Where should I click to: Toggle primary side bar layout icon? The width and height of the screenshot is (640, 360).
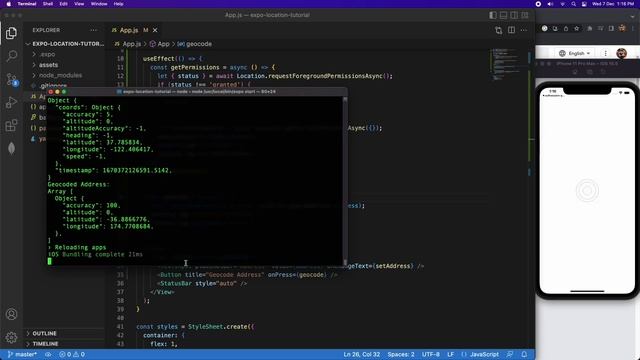tap(493, 15)
